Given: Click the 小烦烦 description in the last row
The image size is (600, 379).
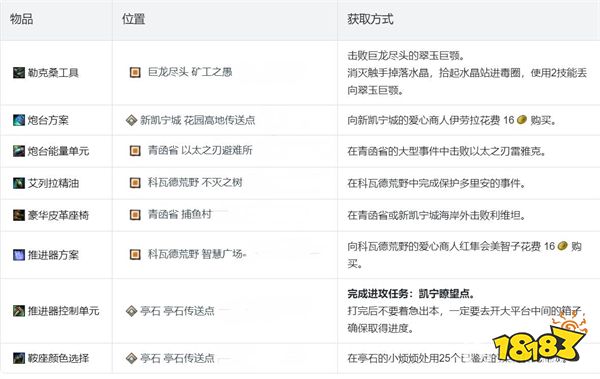Looking at the screenshot, I should (x=457, y=358).
